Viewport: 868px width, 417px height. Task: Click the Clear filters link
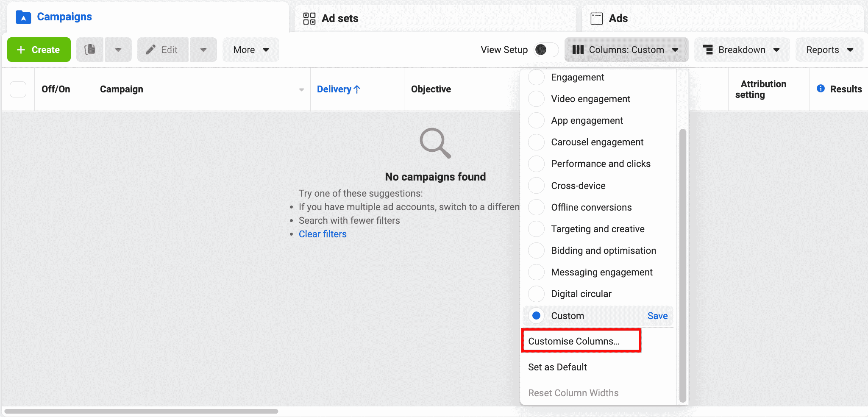tap(323, 234)
